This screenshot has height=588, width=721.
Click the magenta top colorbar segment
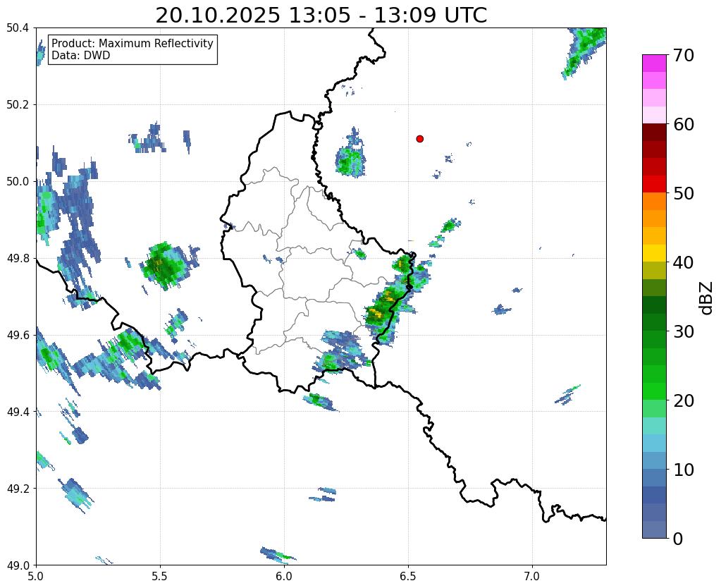pyautogui.click(x=654, y=63)
